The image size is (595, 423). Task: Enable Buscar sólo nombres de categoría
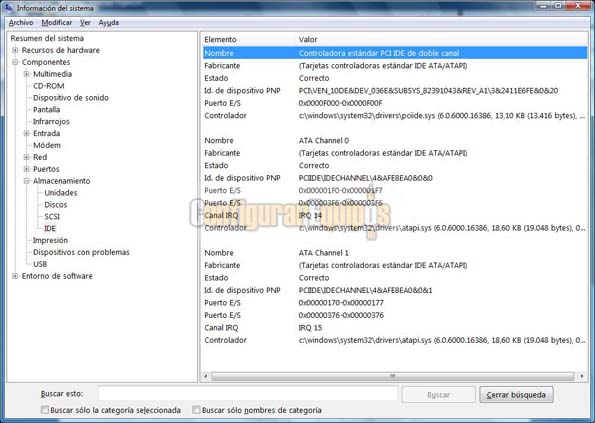tap(196, 410)
